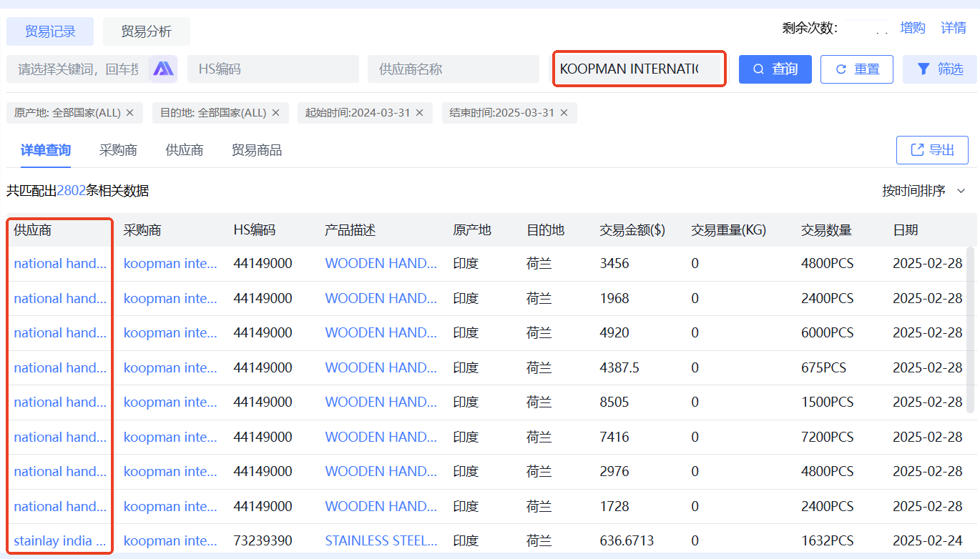Clear the 起始时间 2024-03-31 filter
This screenshot has width=980, height=559.
419,113
